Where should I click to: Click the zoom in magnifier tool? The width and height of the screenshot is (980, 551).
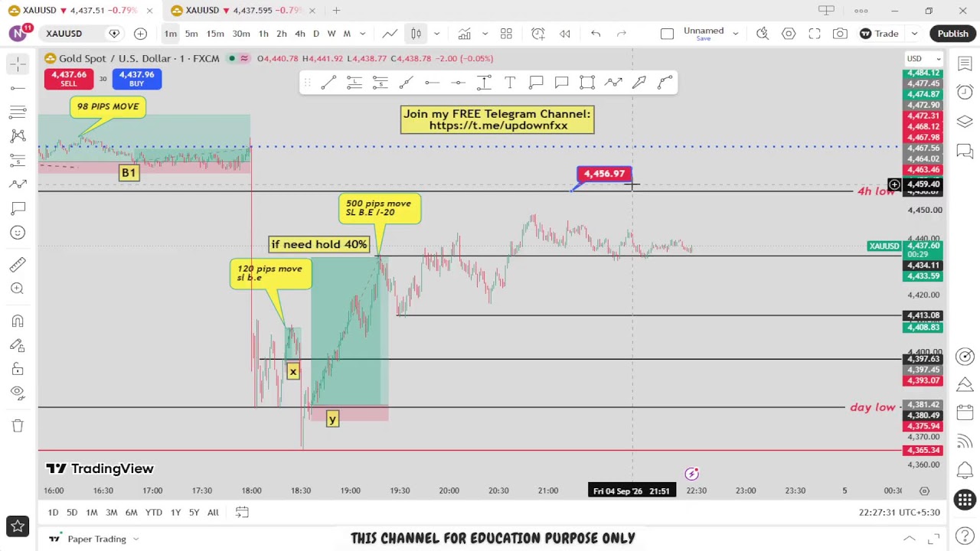pos(18,289)
